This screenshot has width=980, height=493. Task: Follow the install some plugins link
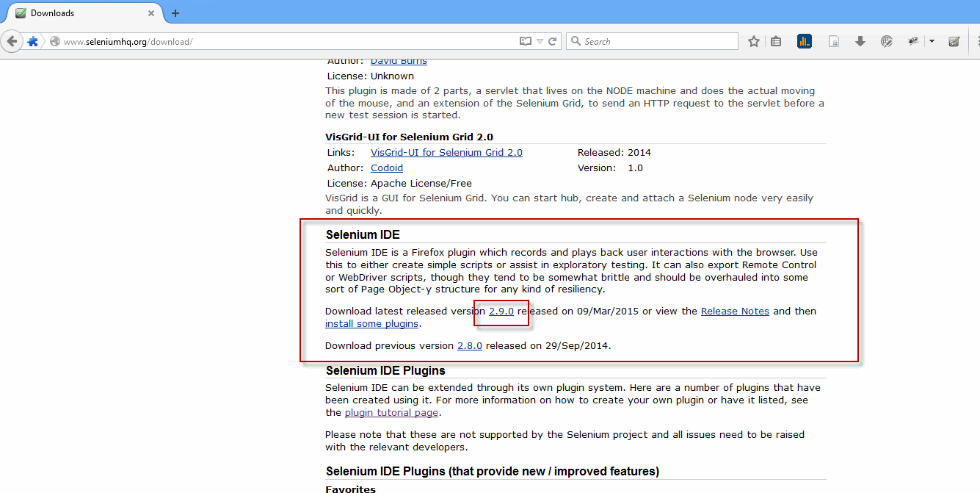[371, 323]
